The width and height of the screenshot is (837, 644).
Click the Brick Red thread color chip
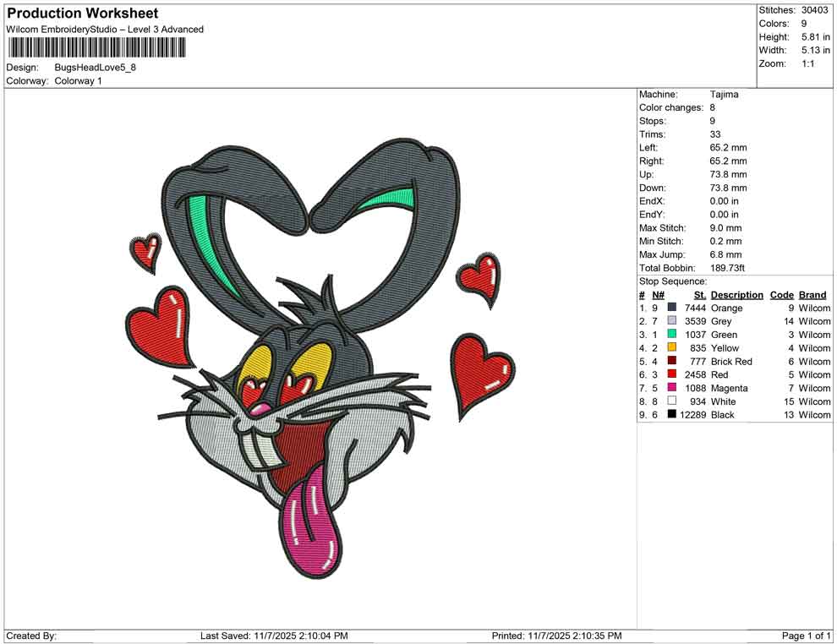point(670,361)
